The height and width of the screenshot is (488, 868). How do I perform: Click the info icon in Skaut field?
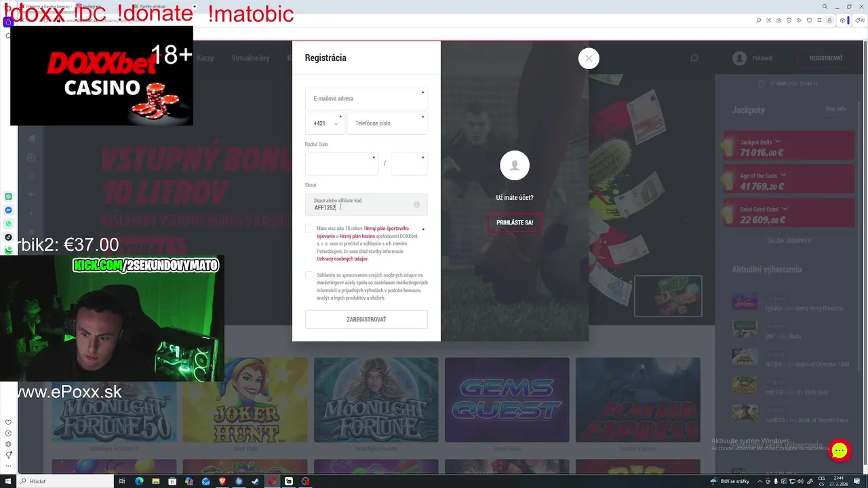pyautogui.click(x=416, y=204)
